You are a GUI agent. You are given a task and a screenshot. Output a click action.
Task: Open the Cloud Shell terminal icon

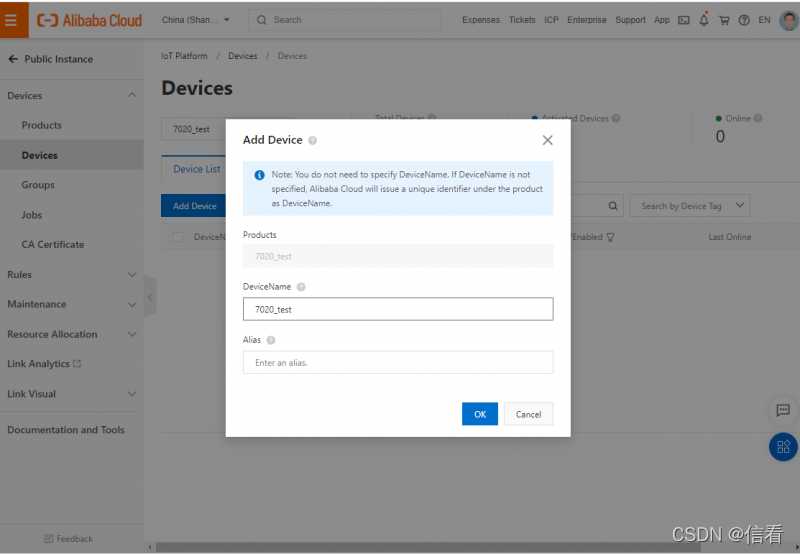[x=684, y=20]
